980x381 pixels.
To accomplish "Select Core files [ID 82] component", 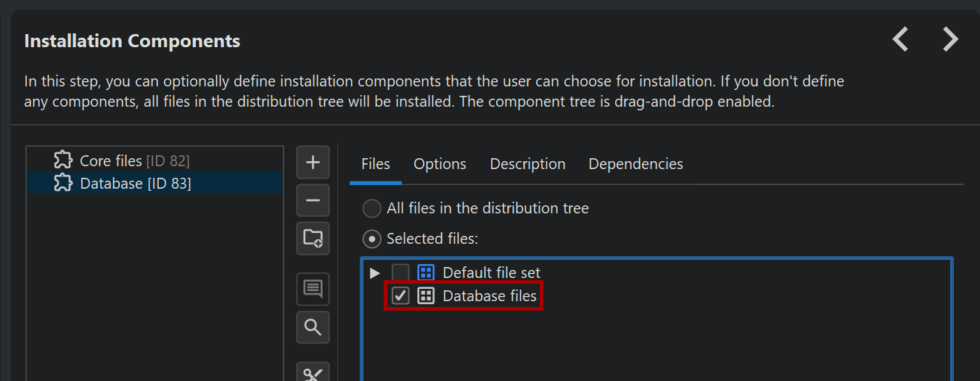I will (134, 160).
